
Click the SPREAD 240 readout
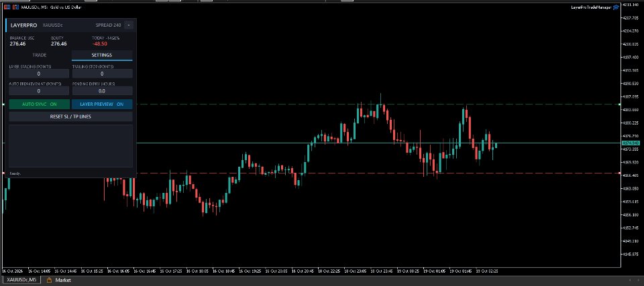coord(109,25)
